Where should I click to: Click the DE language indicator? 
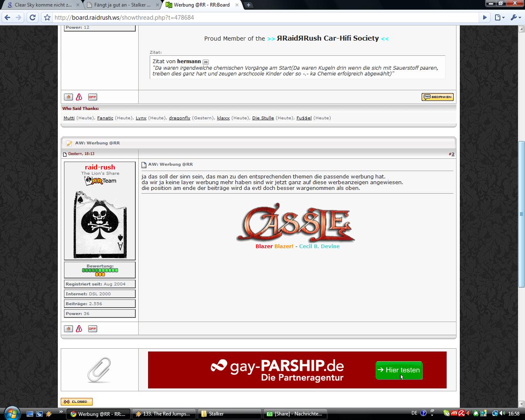tap(414, 413)
